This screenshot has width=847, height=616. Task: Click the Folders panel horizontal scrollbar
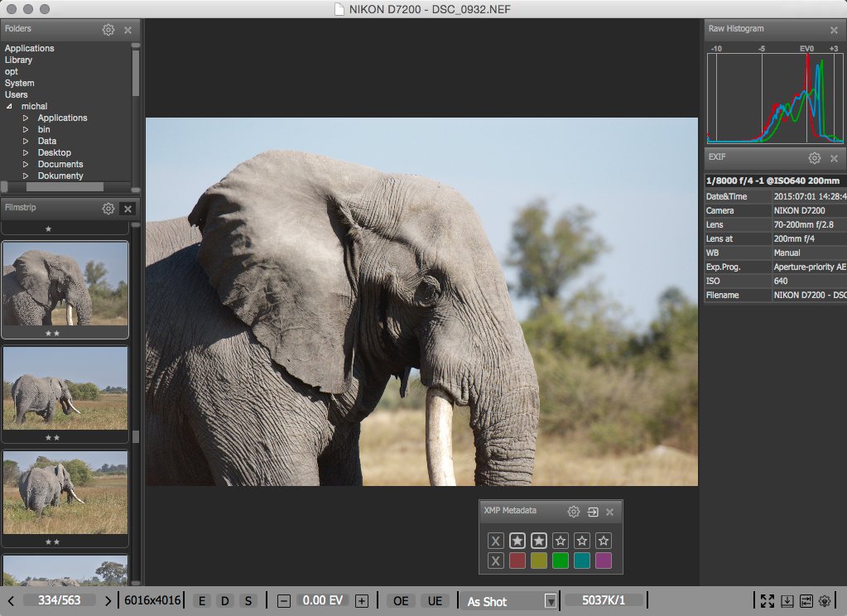click(x=65, y=186)
